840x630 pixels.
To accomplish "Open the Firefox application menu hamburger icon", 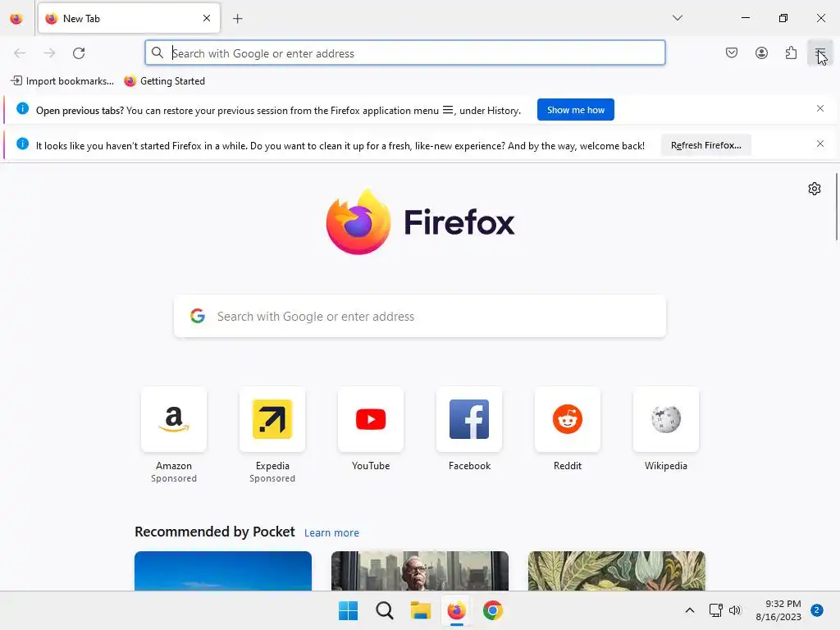I will (819, 52).
